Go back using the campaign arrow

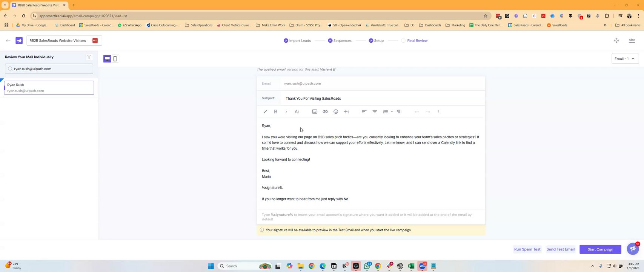point(8,40)
